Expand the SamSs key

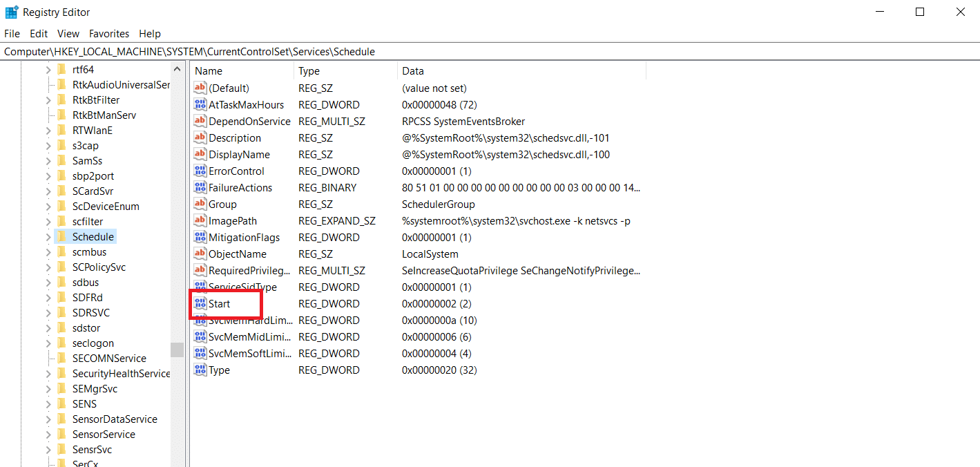[48, 161]
